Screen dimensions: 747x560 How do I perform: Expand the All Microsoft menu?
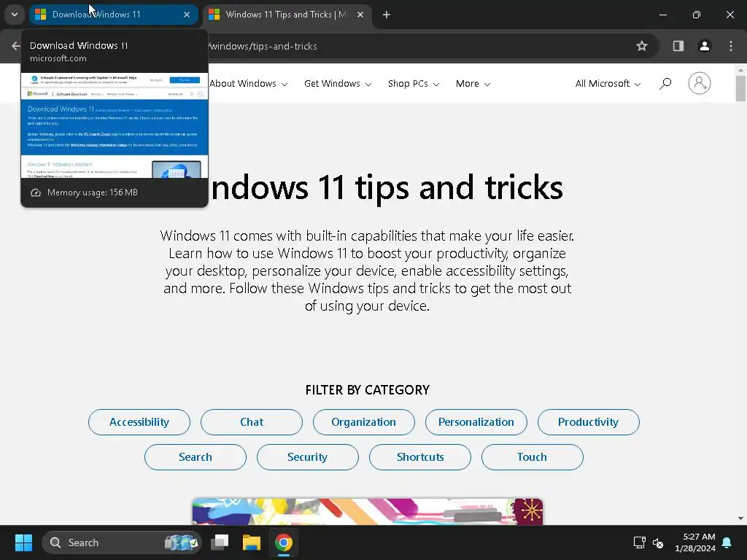tap(608, 84)
